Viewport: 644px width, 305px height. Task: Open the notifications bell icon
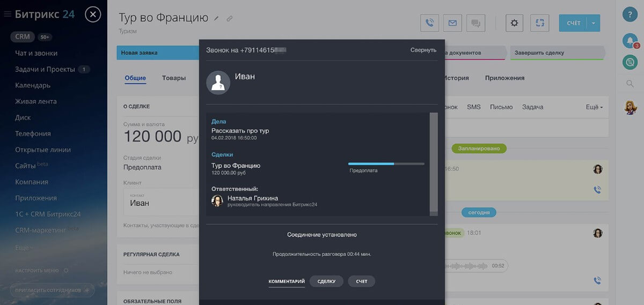point(630,40)
